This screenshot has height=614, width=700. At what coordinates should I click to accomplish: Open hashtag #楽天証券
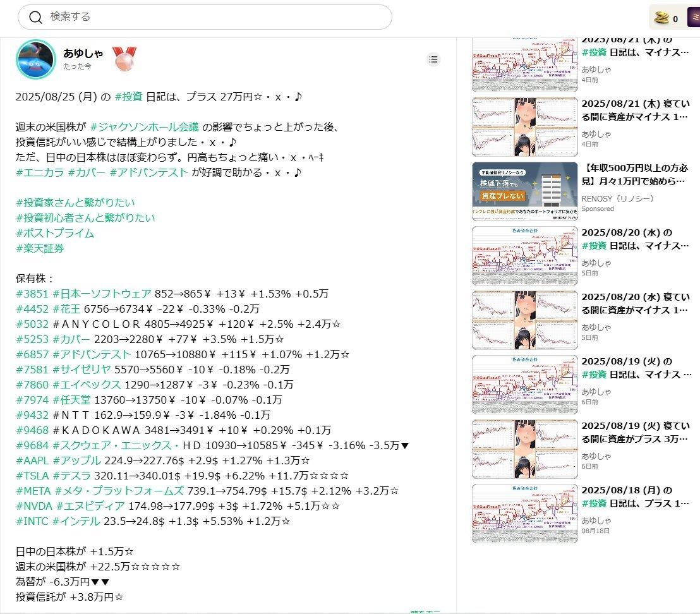(x=40, y=248)
